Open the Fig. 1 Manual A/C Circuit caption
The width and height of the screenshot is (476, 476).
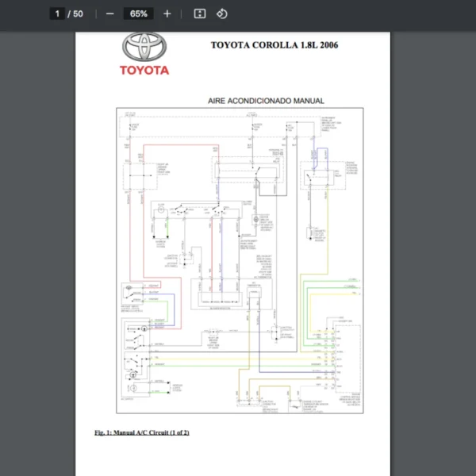141,432
